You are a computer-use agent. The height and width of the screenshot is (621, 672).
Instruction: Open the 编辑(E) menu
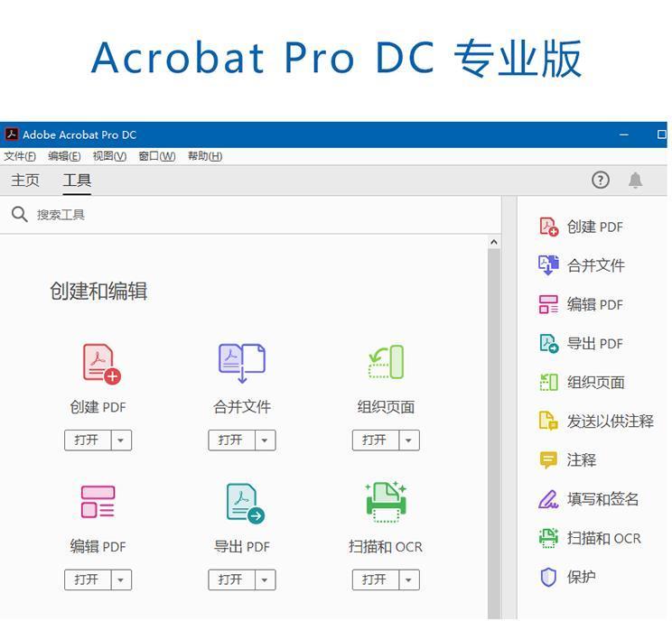(x=64, y=156)
